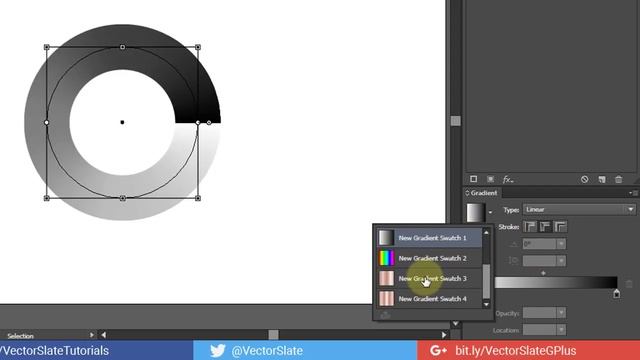
Task: Click horizontal scrollbar left arrow
Action: pos(104,335)
